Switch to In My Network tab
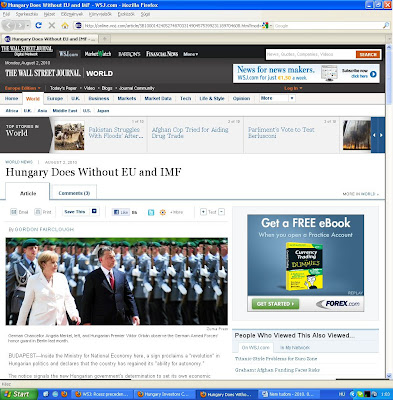 pos(295,347)
